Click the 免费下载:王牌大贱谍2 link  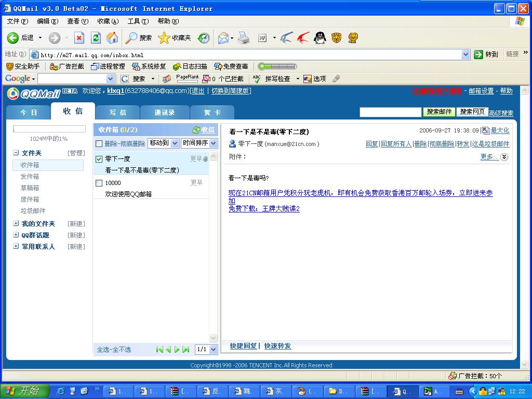coord(264,209)
